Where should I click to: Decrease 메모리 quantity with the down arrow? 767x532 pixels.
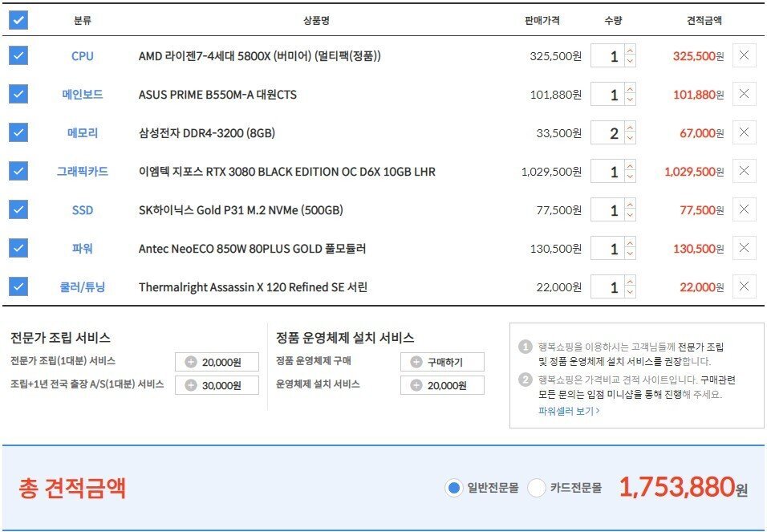(630, 139)
